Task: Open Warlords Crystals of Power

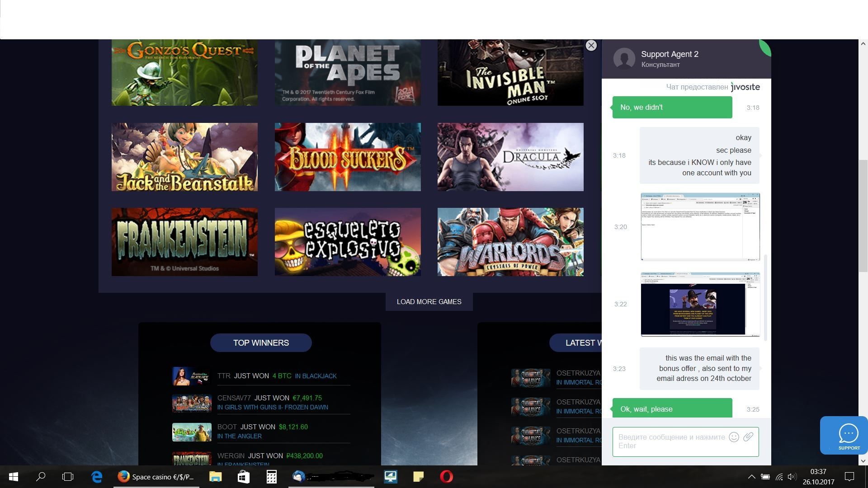Action: (510, 242)
